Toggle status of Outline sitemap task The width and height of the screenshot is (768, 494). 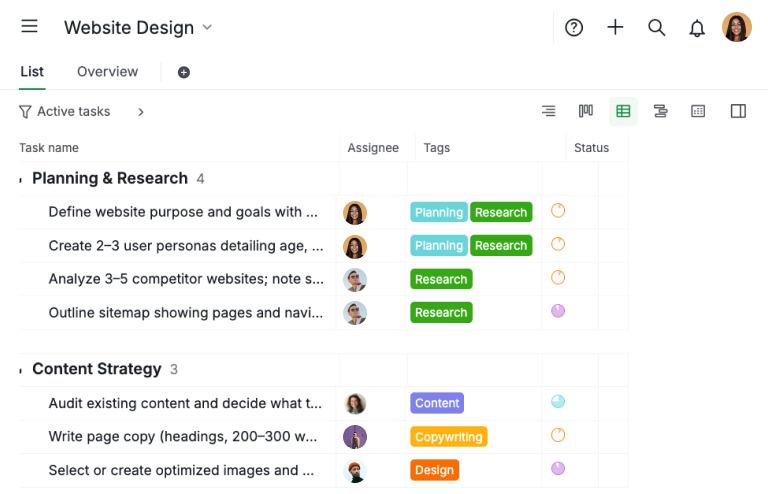558,311
